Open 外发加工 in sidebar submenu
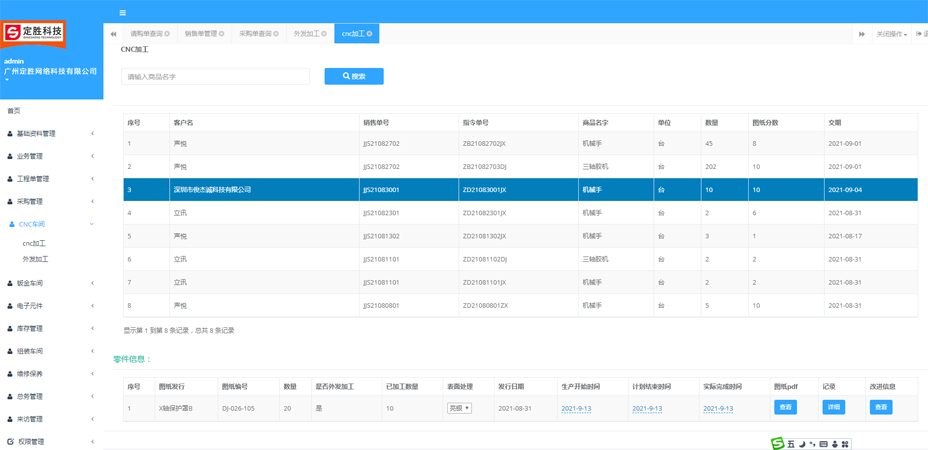The image size is (928, 450). pyautogui.click(x=35, y=259)
